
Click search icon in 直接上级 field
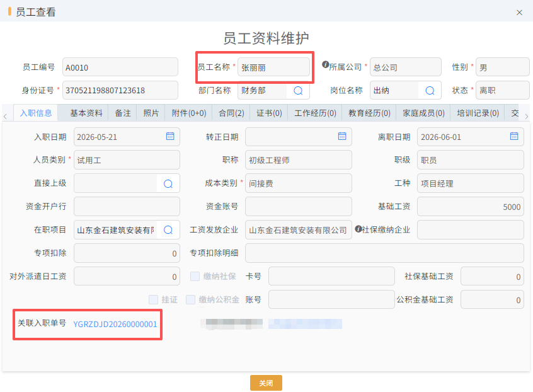point(168,183)
